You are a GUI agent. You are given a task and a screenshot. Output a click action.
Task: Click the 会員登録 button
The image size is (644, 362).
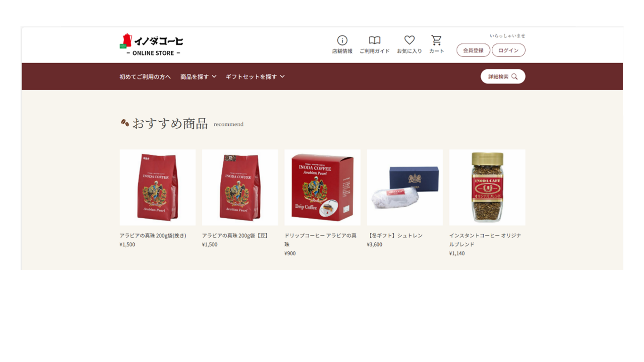pyautogui.click(x=473, y=50)
